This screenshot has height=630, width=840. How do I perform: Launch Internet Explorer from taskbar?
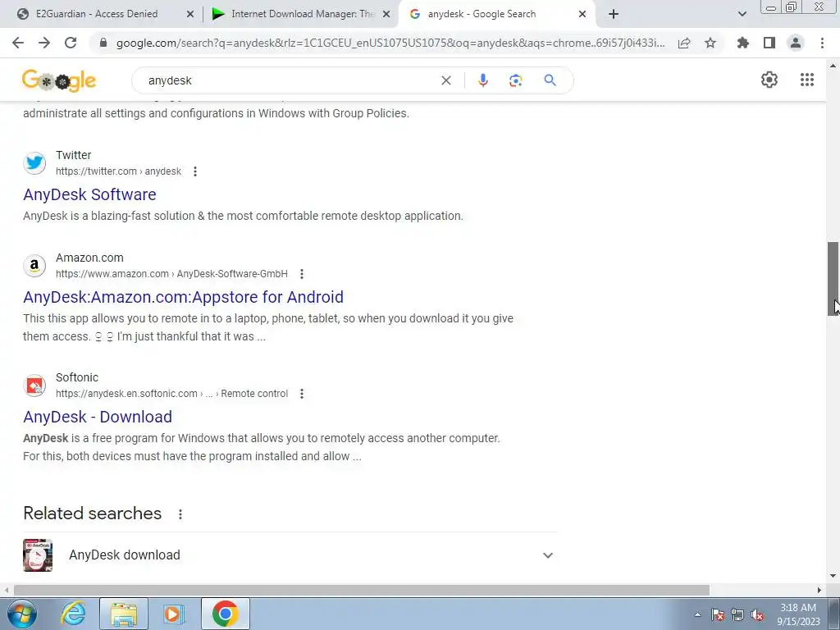coord(73,614)
